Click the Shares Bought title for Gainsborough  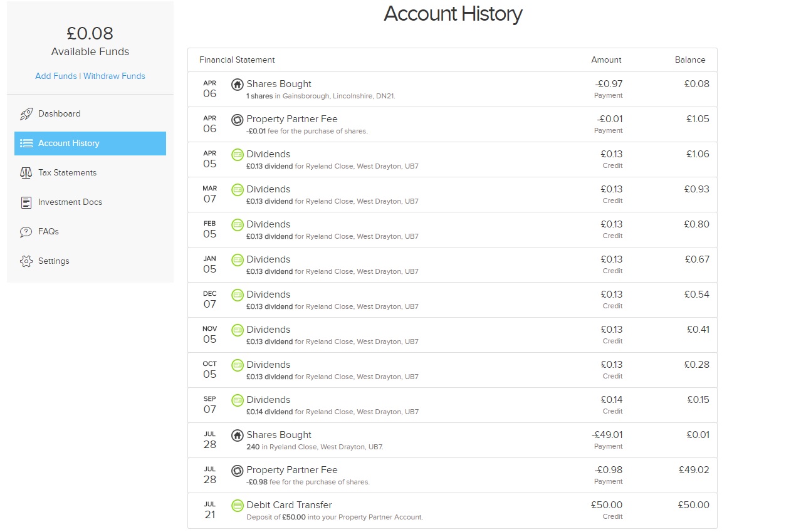coord(279,84)
